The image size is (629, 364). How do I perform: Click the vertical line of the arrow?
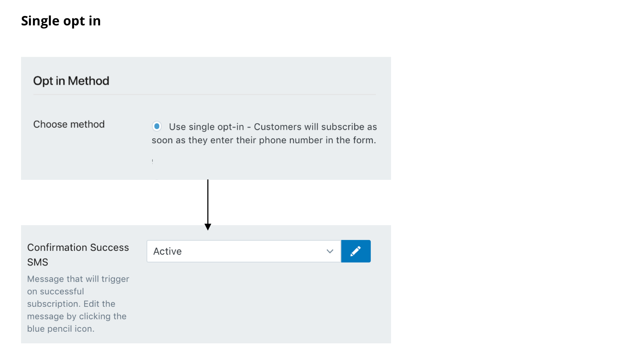click(x=208, y=202)
